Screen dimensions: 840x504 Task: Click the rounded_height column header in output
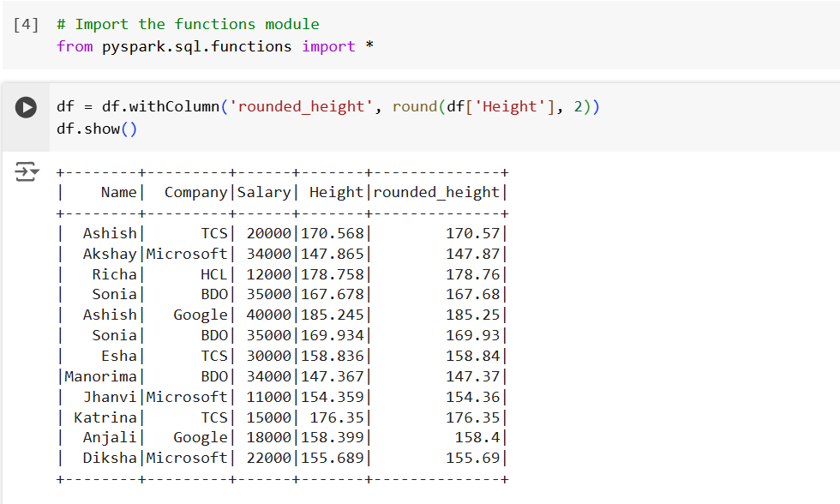(436, 192)
